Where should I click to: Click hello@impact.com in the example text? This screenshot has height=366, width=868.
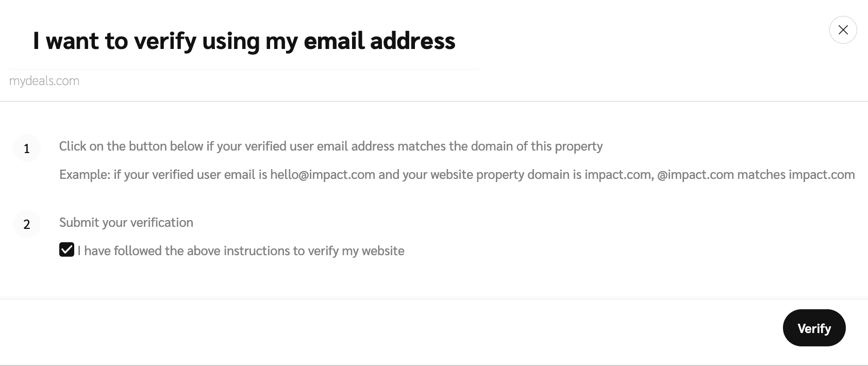tap(323, 175)
